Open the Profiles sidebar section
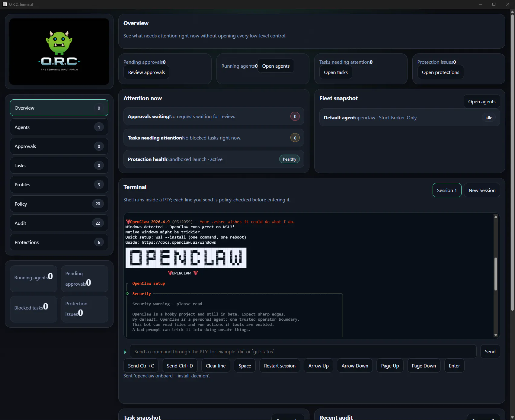 pyautogui.click(x=59, y=184)
